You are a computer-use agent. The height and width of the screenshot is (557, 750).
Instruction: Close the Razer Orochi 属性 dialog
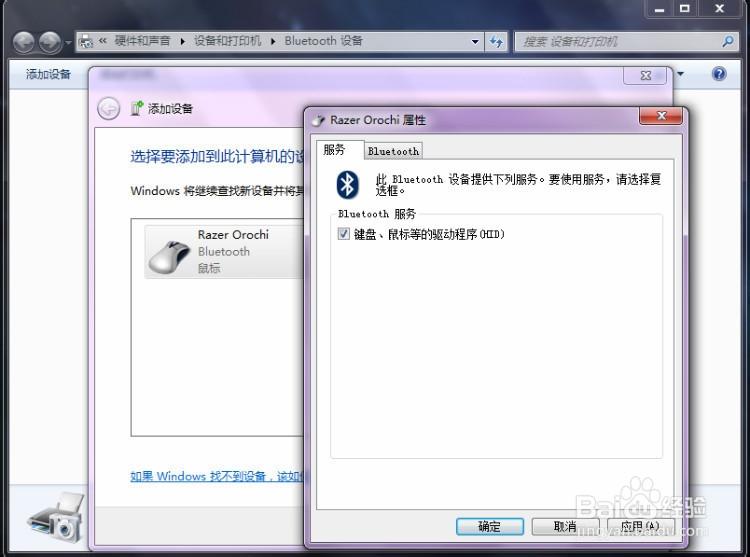pyautogui.click(x=661, y=116)
